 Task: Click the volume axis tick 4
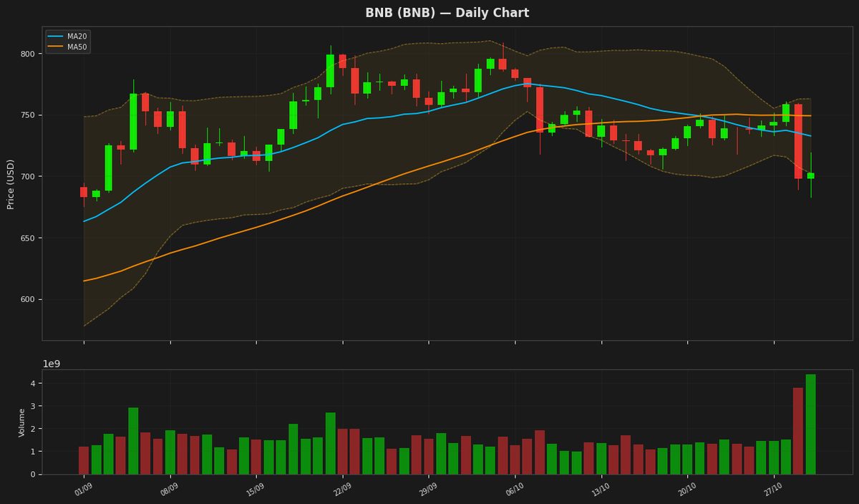[33, 384]
